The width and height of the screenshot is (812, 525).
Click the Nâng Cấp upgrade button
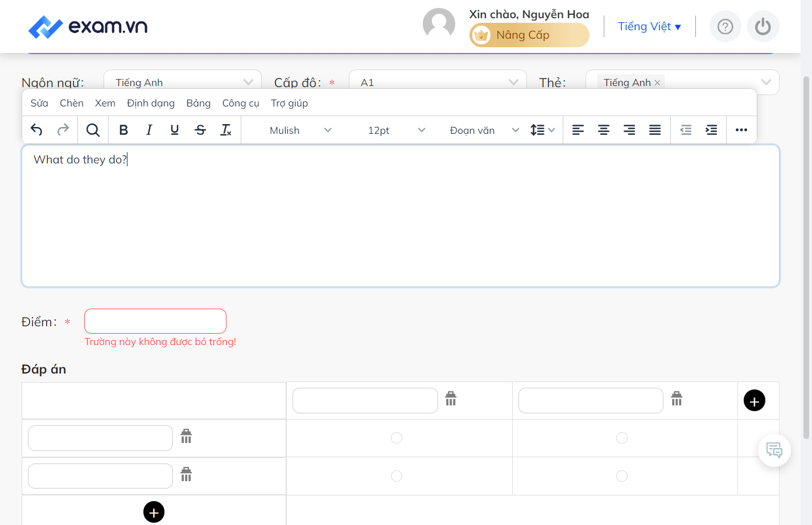(529, 35)
